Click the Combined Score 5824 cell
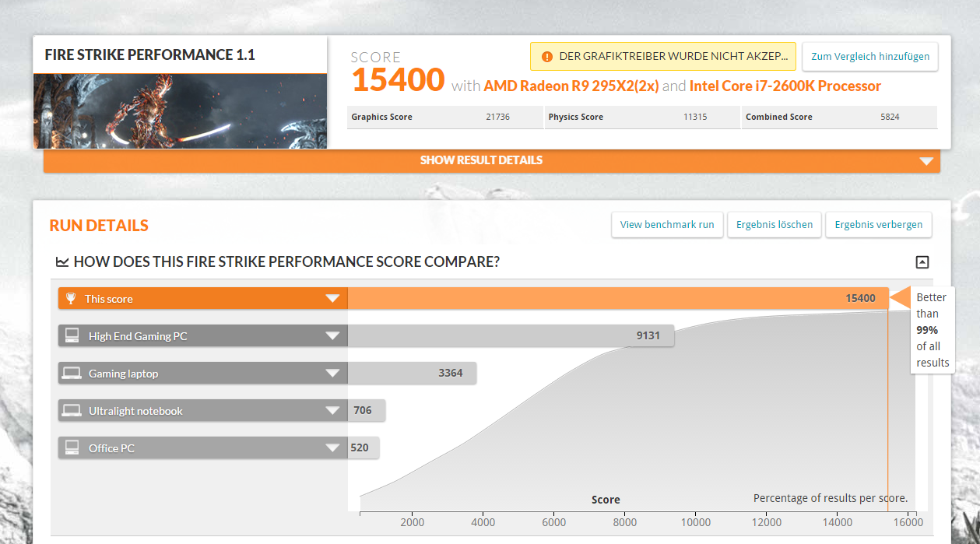Screen dimensions: 980x544 [839, 117]
